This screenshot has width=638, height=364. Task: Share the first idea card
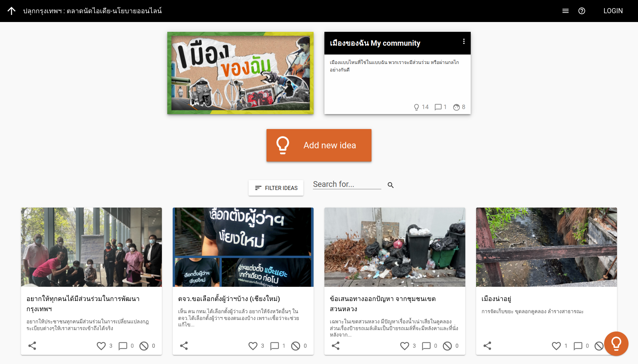32,346
